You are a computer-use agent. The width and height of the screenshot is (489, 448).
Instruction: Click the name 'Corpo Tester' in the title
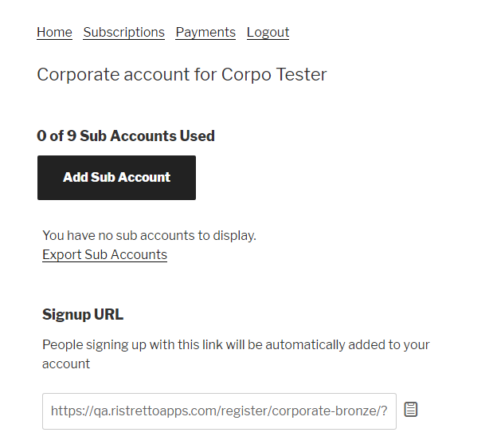pos(274,75)
